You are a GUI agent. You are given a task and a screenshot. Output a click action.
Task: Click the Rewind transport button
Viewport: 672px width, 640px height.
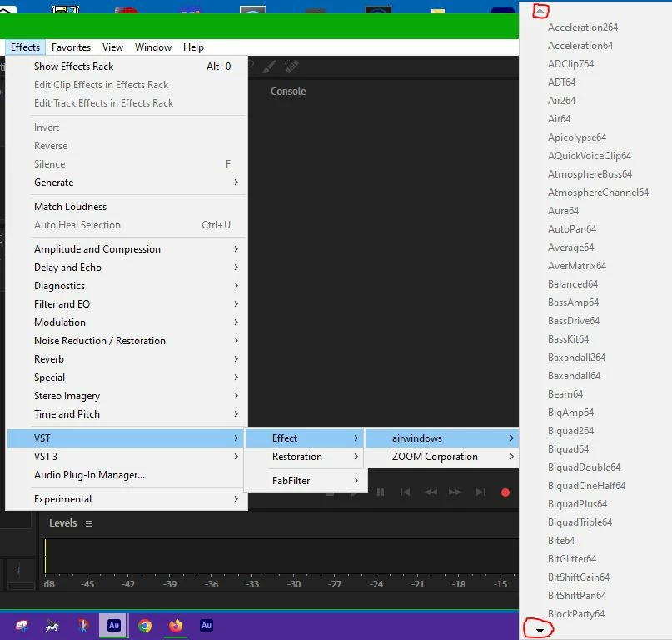click(x=431, y=492)
